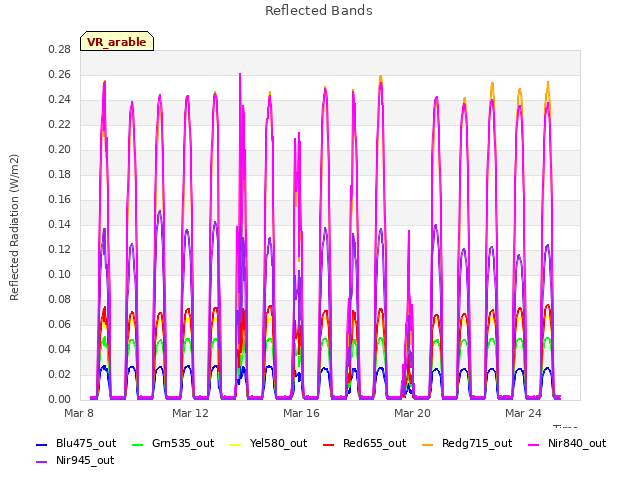
Task: Click the Mar 8 x-axis tick label
Action: tap(79, 413)
